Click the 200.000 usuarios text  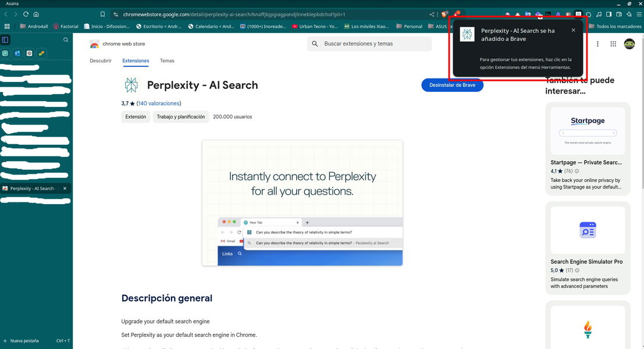pyautogui.click(x=233, y=117)
